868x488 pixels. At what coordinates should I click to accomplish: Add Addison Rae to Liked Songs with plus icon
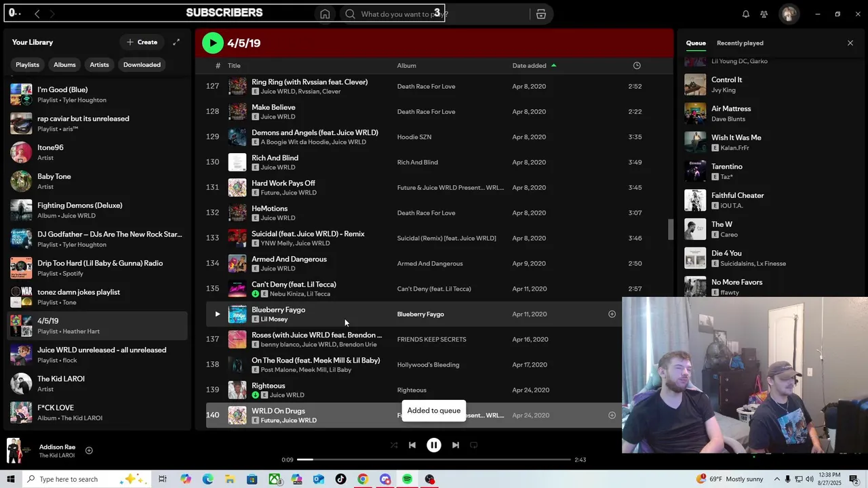pos(89,451)
